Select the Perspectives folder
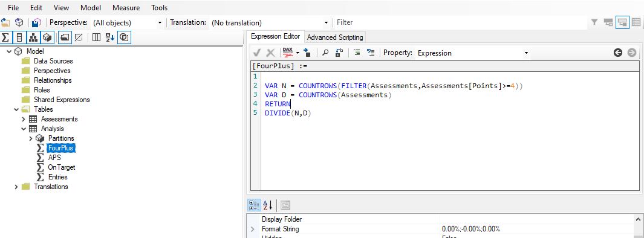Viewport: 644px width, 238px height. click(52, 71)
